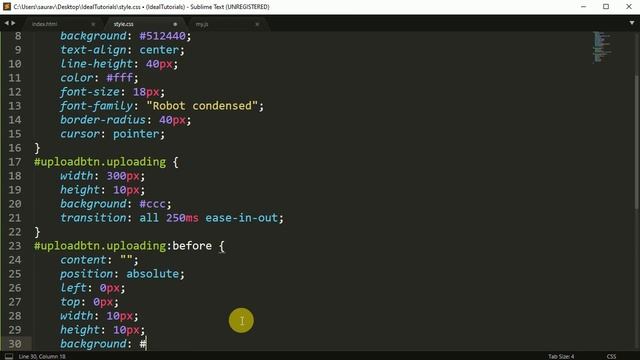640x360 pixels.
Task: Select the style.css tab
Action: click(123, 24)
